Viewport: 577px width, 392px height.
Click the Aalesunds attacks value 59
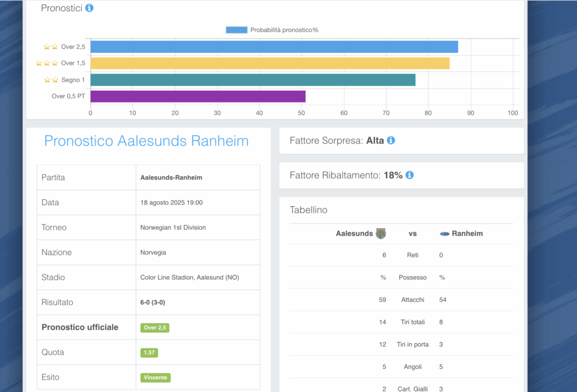(x=383, y=300)
